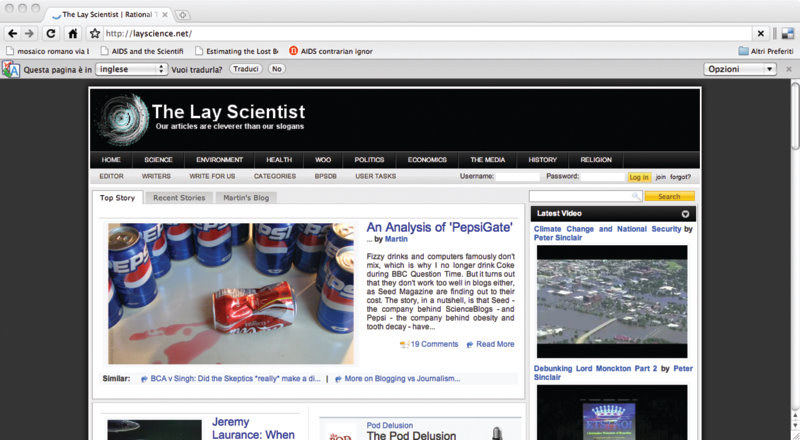Click the yellow Log in button
This screenshot has width=800, height=440.
point(639,177)
